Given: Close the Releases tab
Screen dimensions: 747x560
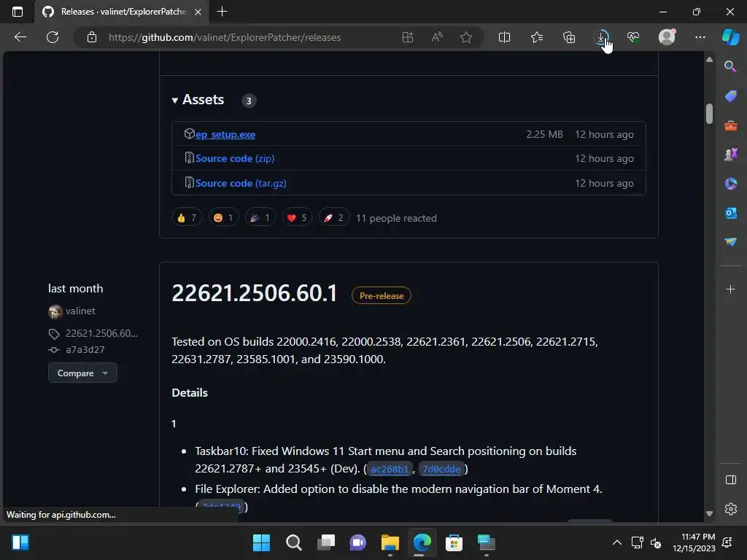Looking at the screenshot, I should click(198, 12).
